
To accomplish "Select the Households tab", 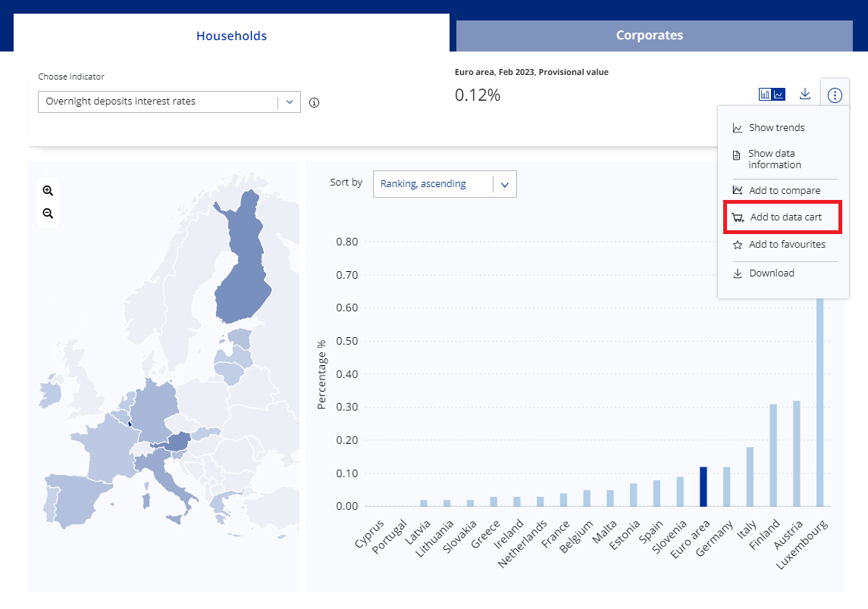I will tap(231, 36).
